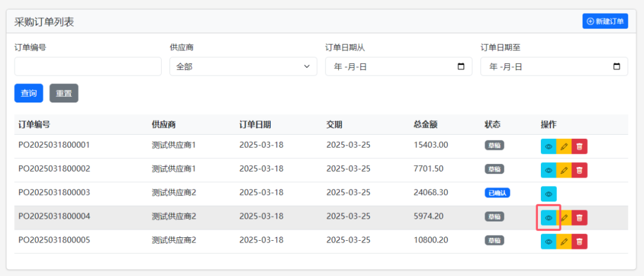Image resolution: width=644 pixels, height=276 pixels.
Task: View details of order PO2025031800001
Action: pos(549,147)
